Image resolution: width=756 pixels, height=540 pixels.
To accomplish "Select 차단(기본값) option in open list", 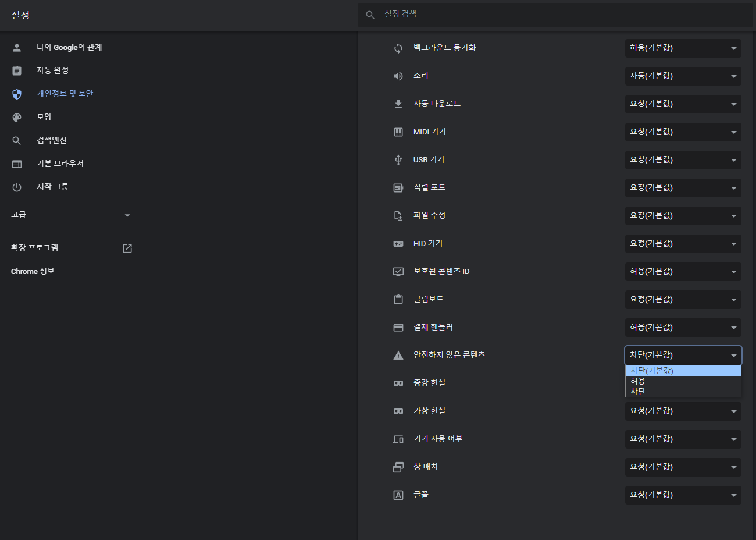I will [x=683, y=371].
